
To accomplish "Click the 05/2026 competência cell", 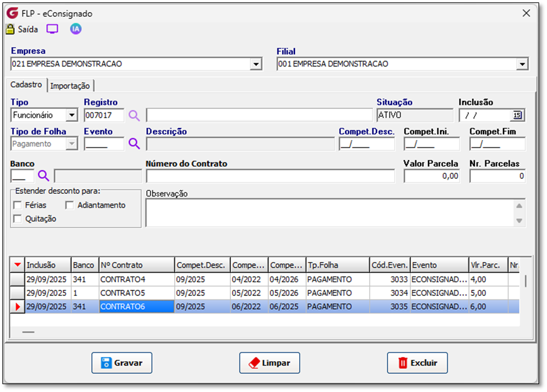I will (x=287, y=293).
